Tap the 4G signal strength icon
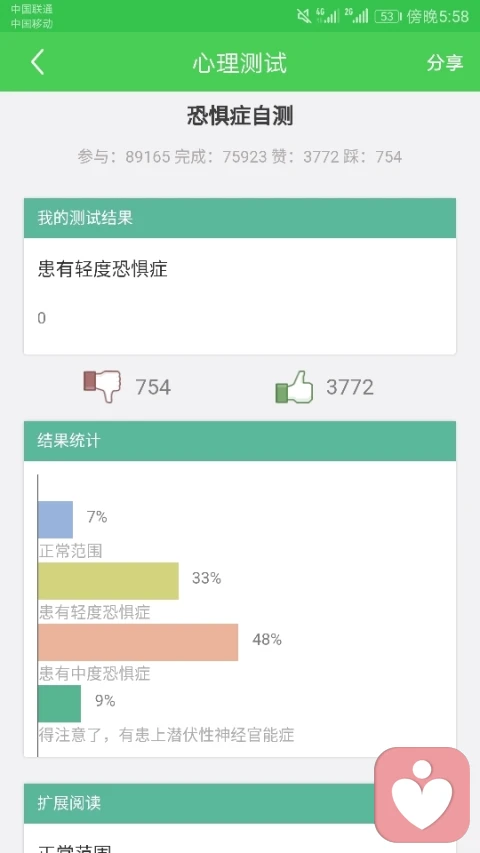The height and width of the screenshot is (853, 480). (327, 16)
